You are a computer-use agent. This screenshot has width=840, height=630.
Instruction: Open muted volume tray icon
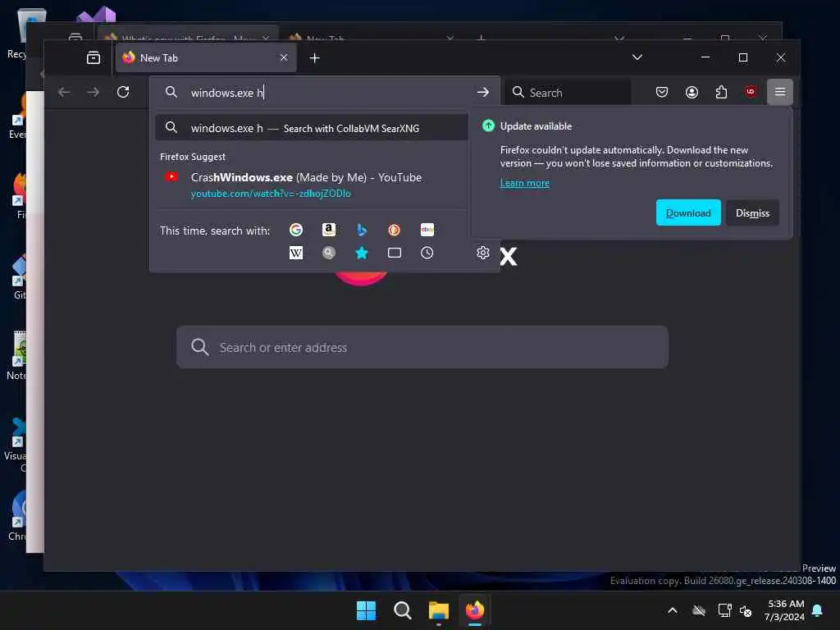pyautogui.click(x=746, y=610)
